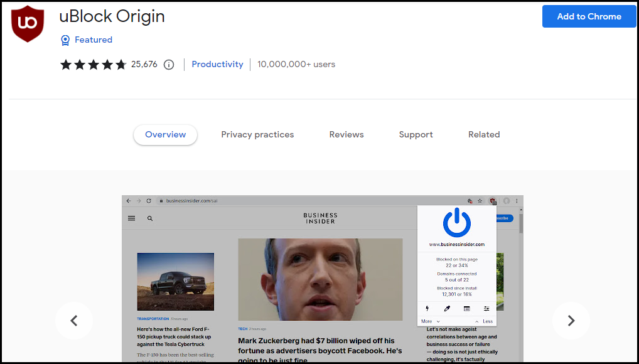
Task: Go to previous screenshot with left arrow
Action: point(74,321)
